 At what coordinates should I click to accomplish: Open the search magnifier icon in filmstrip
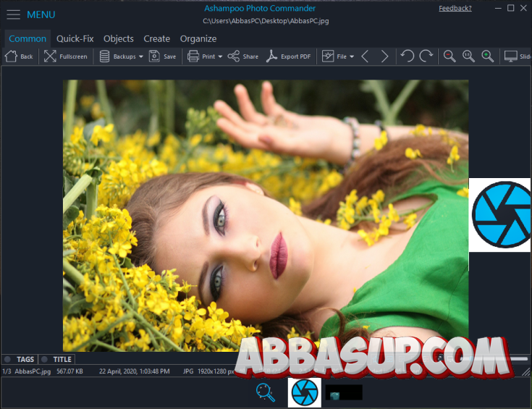[x=265, y=392]
